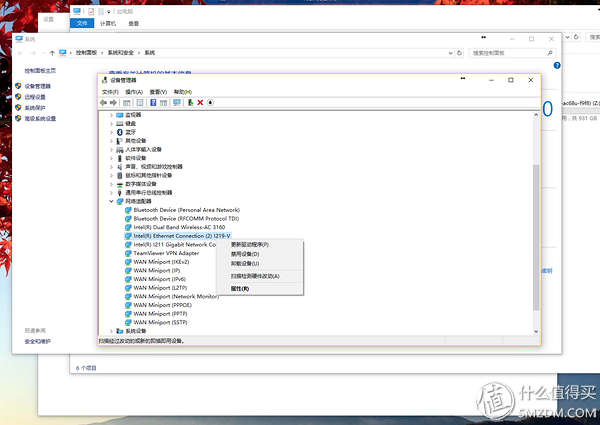Toggle show/hide console tree toolbar icon

(127, 103)
